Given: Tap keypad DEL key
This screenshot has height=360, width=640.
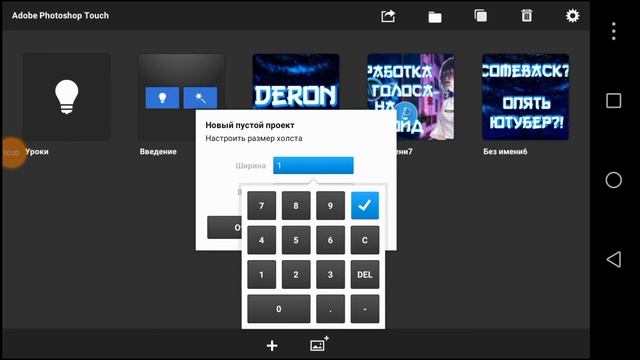Looking at the screenshot, I should pos(364,275).
